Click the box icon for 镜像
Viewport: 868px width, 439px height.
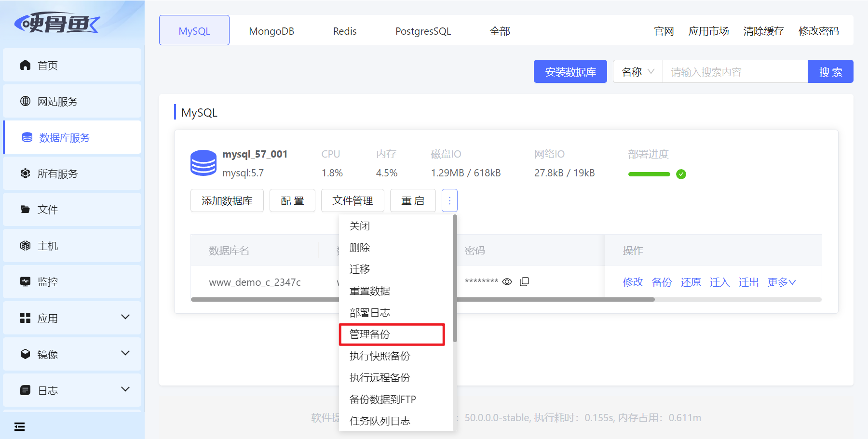tap(25, 354)
